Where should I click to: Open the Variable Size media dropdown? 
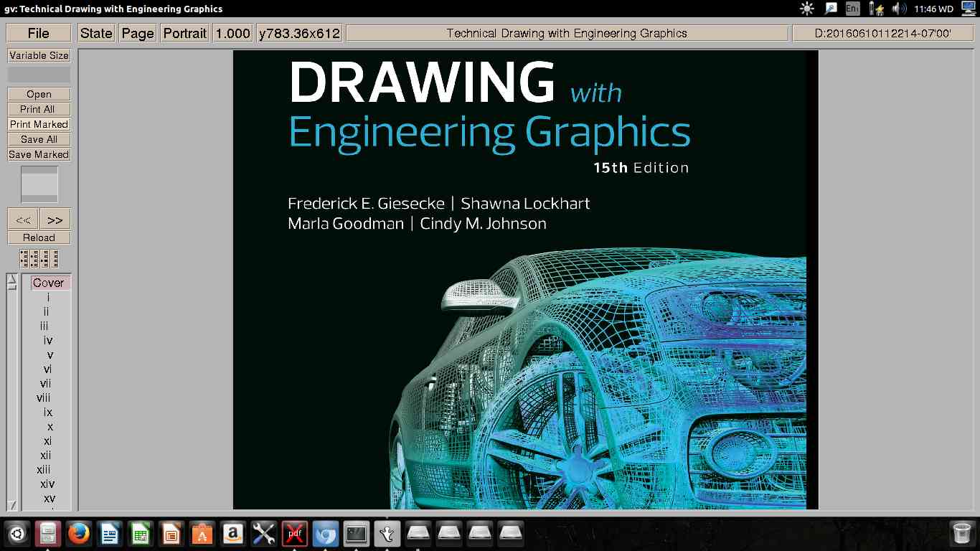click(39, 55)
